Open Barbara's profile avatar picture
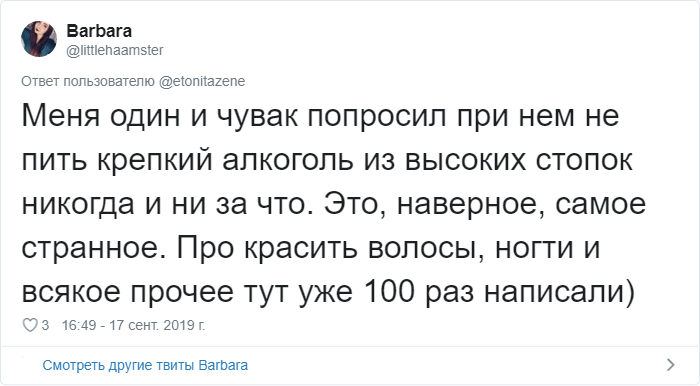The height and width of the screenshot is (386, 700). [x=39, y=39]
